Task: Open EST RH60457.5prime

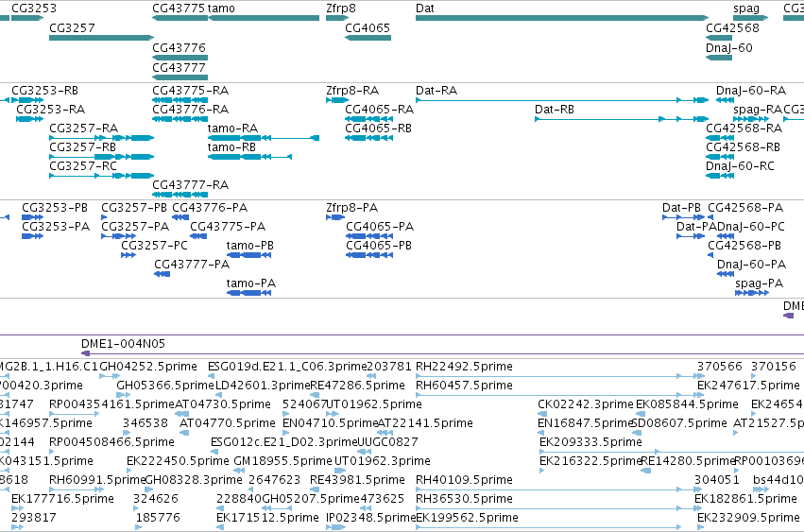Action: (464, 386)
